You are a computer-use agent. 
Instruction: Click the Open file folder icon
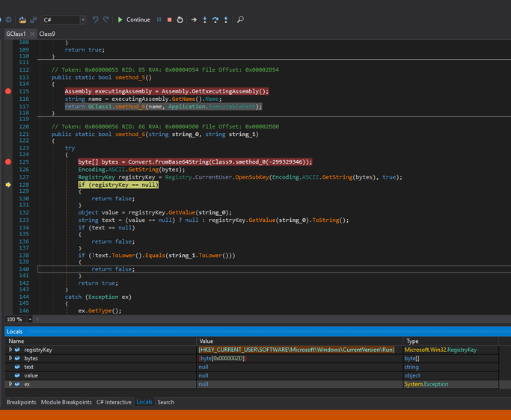[x=22, y=19]
